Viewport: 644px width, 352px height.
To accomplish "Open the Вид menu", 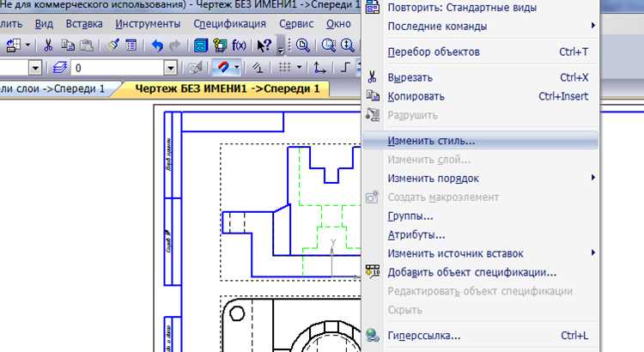I will pyautogui.click(x=44, y=24).
